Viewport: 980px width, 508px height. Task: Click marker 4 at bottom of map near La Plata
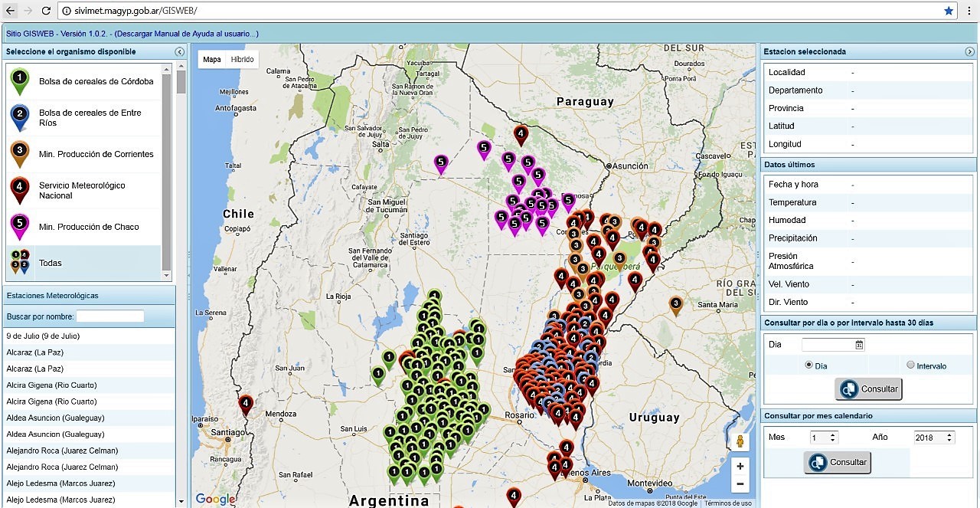click(514, 498)
